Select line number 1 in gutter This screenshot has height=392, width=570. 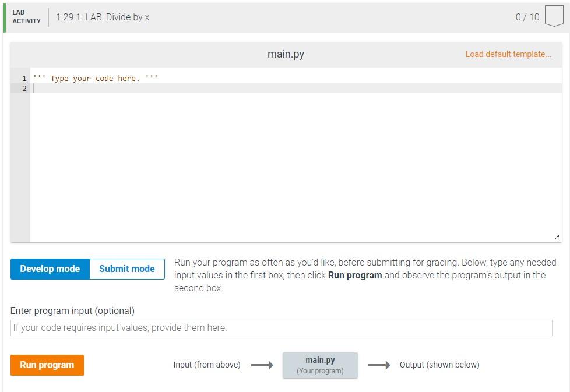[24, 79]
